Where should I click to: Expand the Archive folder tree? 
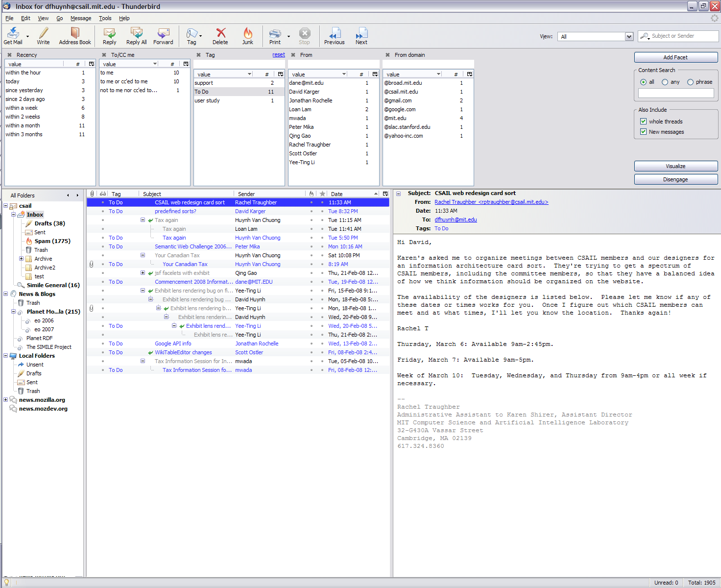(21, 259)
